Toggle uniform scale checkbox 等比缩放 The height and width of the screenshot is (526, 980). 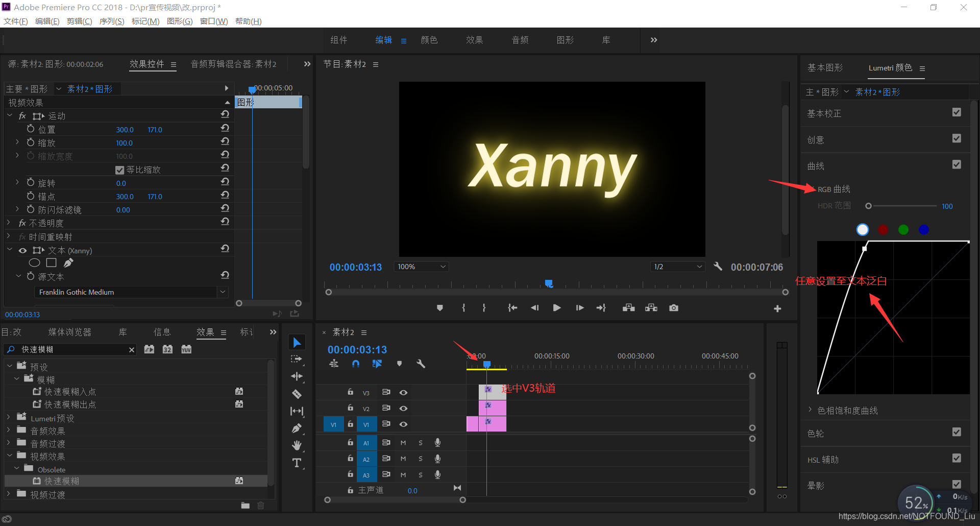[x=120, y=170]
